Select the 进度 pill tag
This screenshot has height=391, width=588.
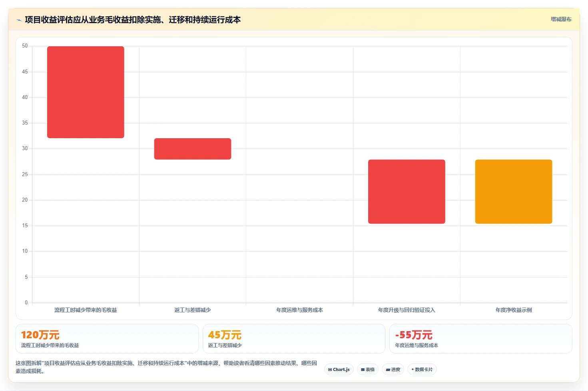(393, 369)
